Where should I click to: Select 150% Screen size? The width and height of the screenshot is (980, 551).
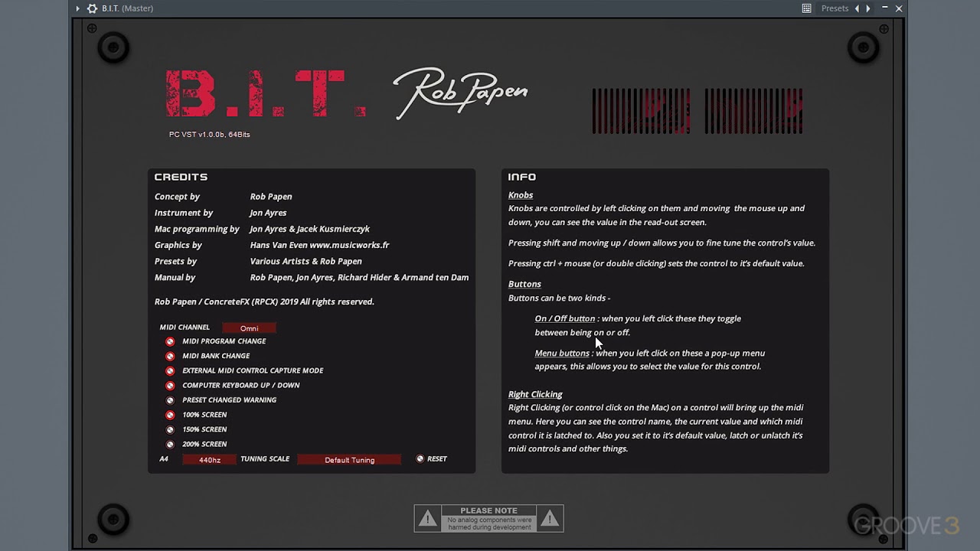pyautogui.click(x=170, y=429)
